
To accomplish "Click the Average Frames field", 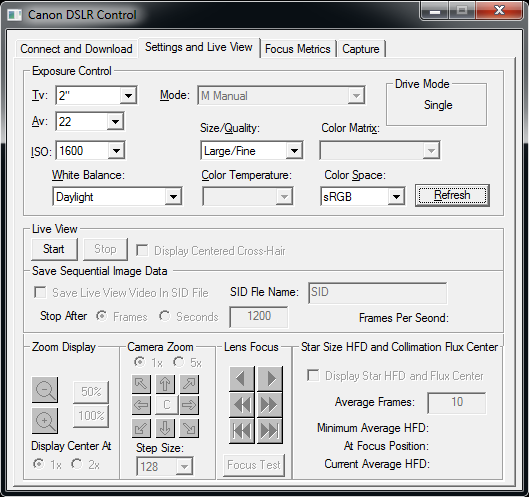I will tap(457, 402).
